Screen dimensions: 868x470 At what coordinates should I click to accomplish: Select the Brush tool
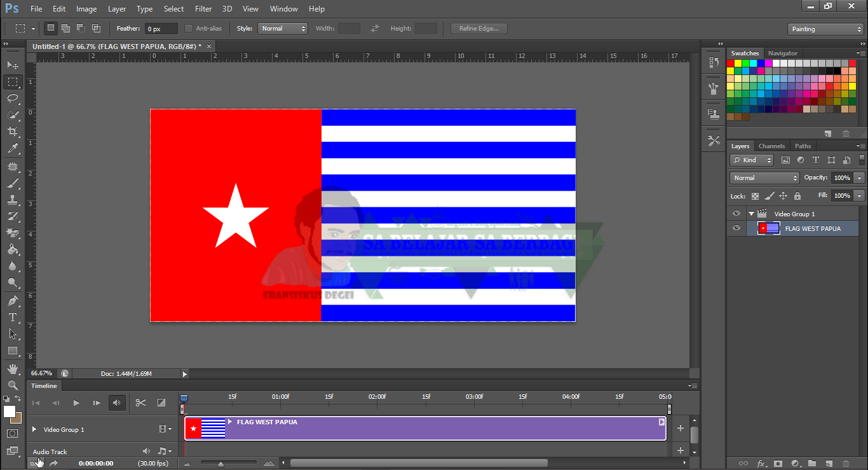pos(13,183)
